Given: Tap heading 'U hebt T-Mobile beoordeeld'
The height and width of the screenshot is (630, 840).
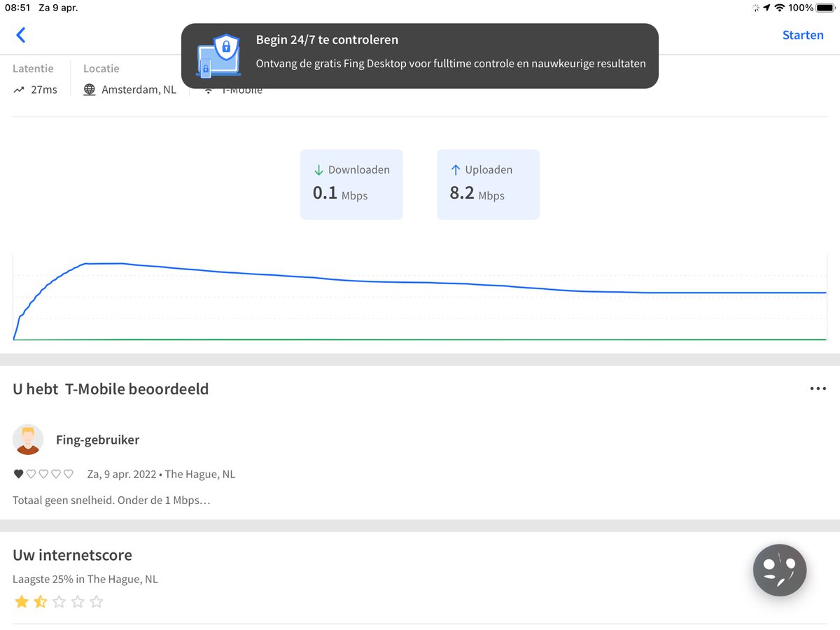Looking at the screenshot, I should coord(111,389).
